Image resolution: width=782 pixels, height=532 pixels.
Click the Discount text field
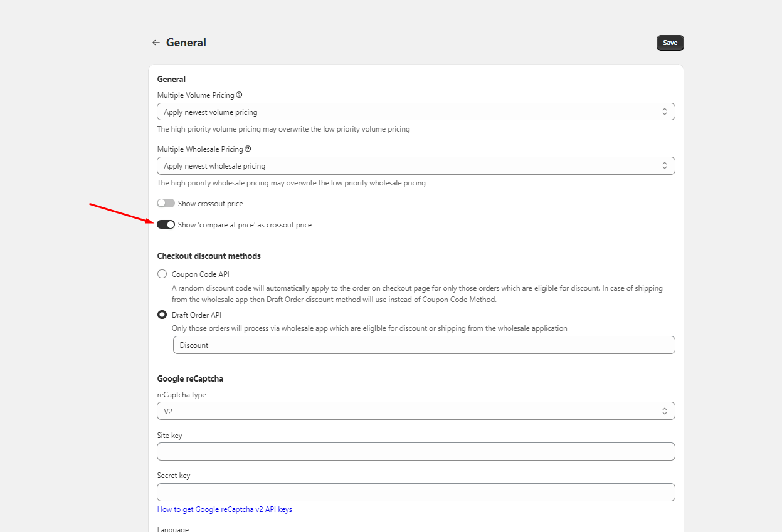click(423, 345)
